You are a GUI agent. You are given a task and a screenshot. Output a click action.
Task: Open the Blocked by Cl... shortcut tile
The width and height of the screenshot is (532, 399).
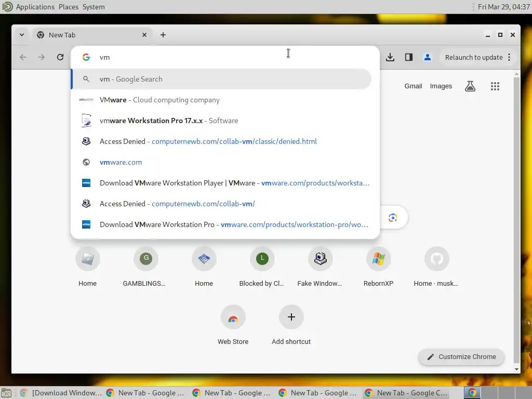(262, 267)
